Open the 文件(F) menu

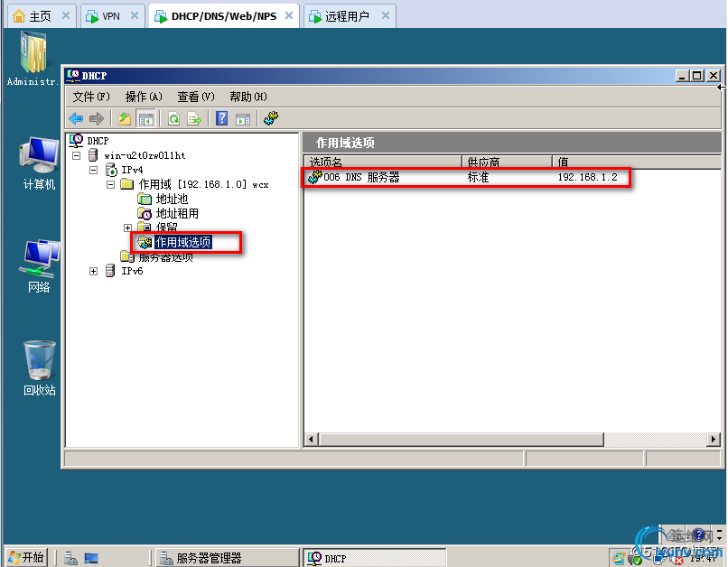91,97
